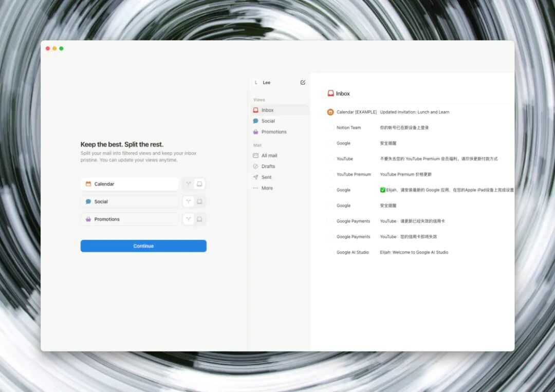Open All mail via its sidebar envelope icon
Image resolution: width=555 pixels, height=392 pixels.
255,155
